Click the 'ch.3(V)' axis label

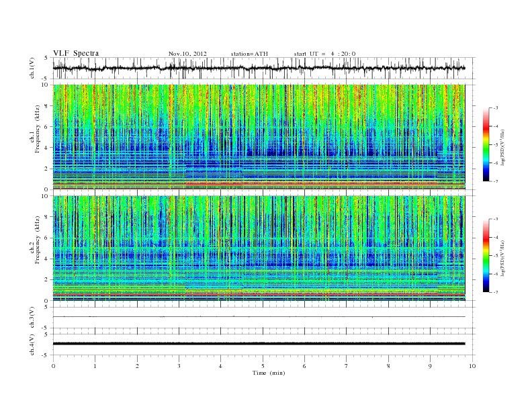[x=32, y=318]
